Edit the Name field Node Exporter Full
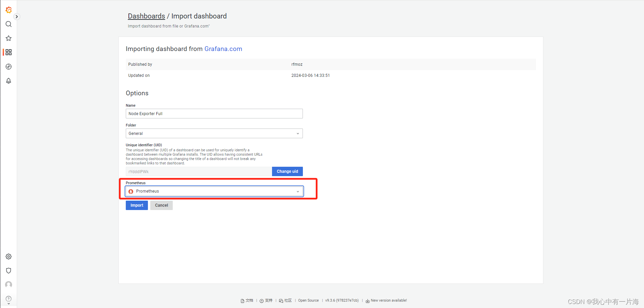 pyautogui.click(x=214, y=114)
